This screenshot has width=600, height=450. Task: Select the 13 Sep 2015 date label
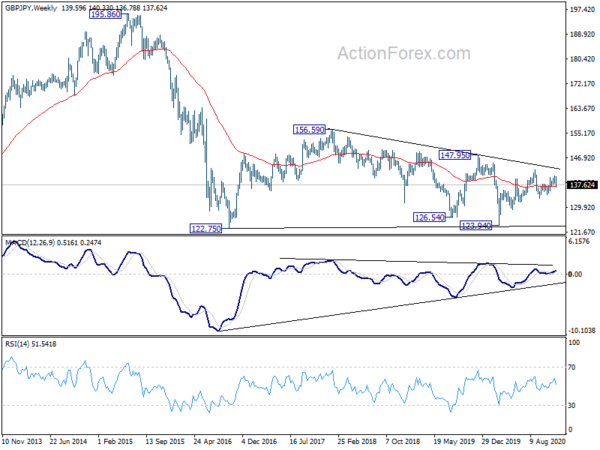pyautogui.click(x=165, y=441)
